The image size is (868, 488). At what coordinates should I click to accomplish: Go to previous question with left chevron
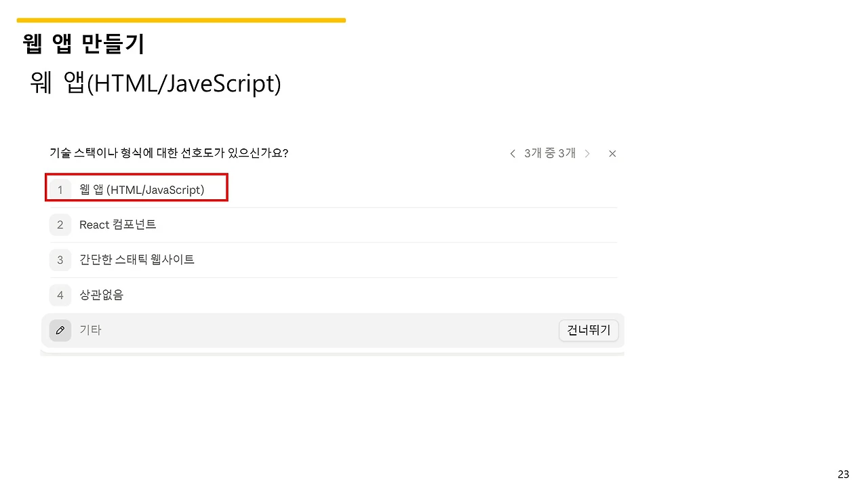513,154
